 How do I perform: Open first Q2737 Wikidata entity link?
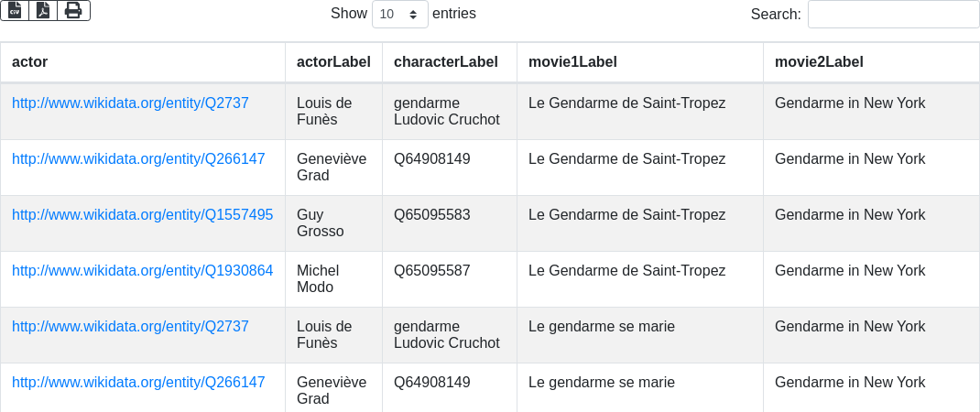point(130,103)
